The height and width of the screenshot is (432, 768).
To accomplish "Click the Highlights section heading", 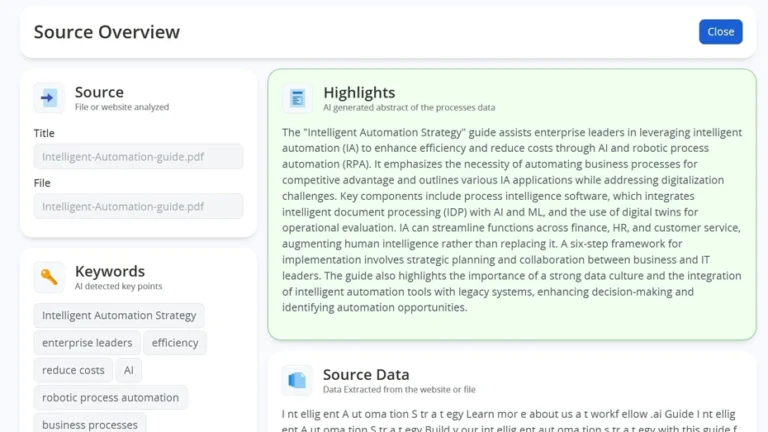I will [359, 93].
